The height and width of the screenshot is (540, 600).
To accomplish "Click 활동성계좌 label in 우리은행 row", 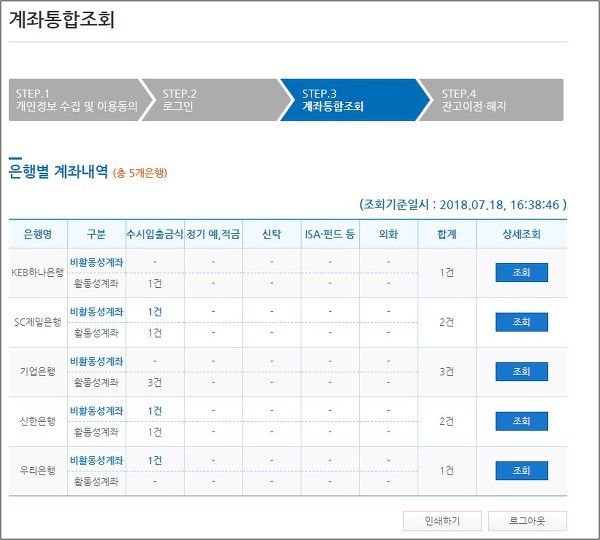I will pos(96,481).
